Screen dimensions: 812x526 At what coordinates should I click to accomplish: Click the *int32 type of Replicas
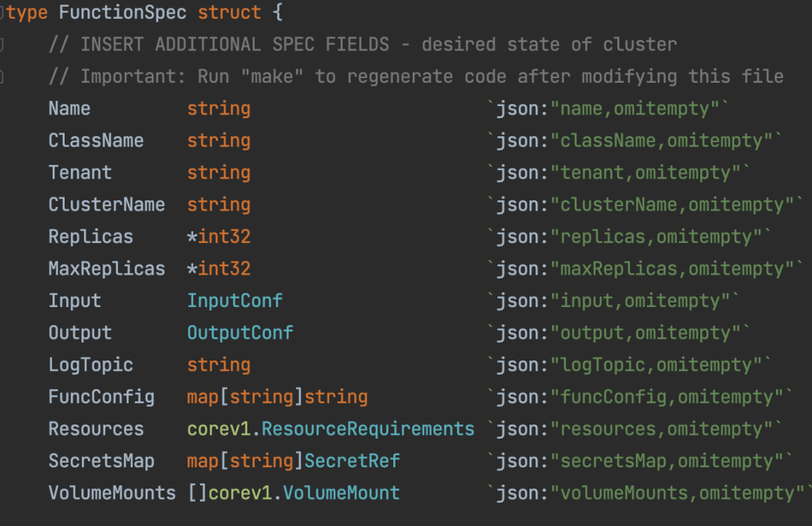click(219, 237)
